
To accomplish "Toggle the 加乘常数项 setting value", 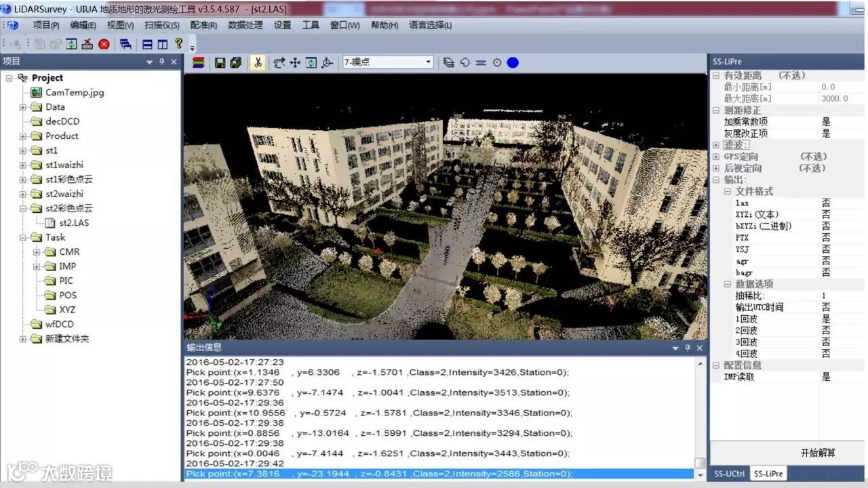I will click(842, 122).
